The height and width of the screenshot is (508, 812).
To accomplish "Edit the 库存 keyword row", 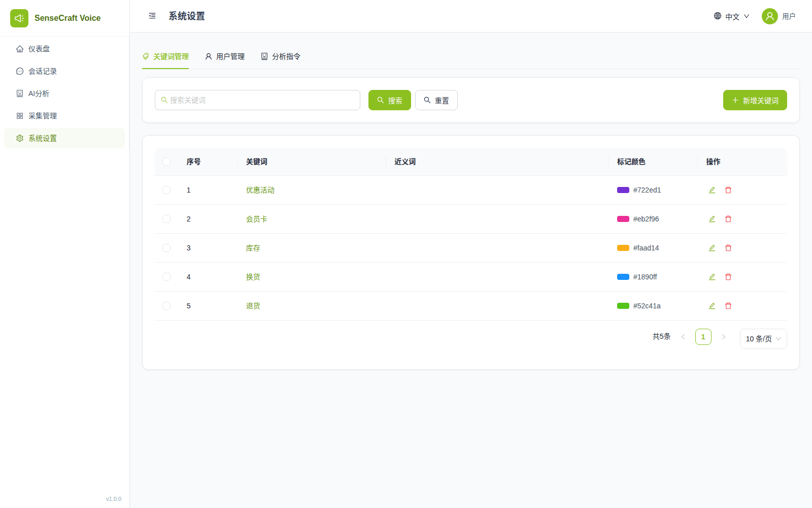I will pos(712,248).
